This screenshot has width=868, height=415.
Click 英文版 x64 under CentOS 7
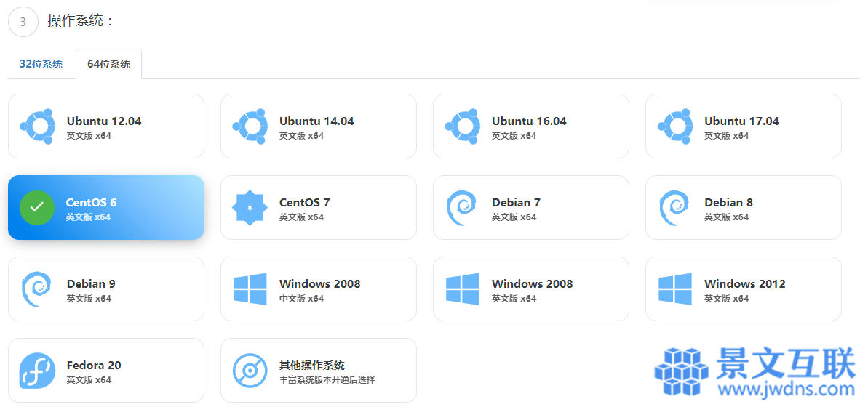pos(302,217)
